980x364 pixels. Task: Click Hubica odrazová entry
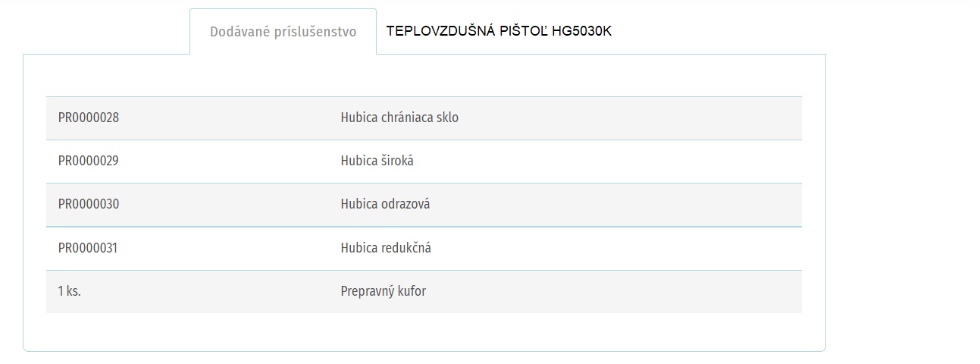click(x=386, y=205)
